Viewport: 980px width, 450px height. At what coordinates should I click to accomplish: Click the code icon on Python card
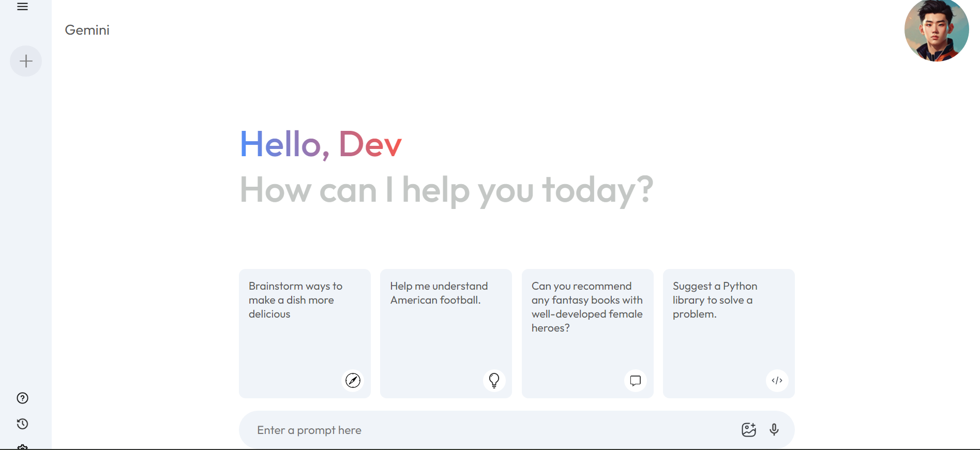777,380
